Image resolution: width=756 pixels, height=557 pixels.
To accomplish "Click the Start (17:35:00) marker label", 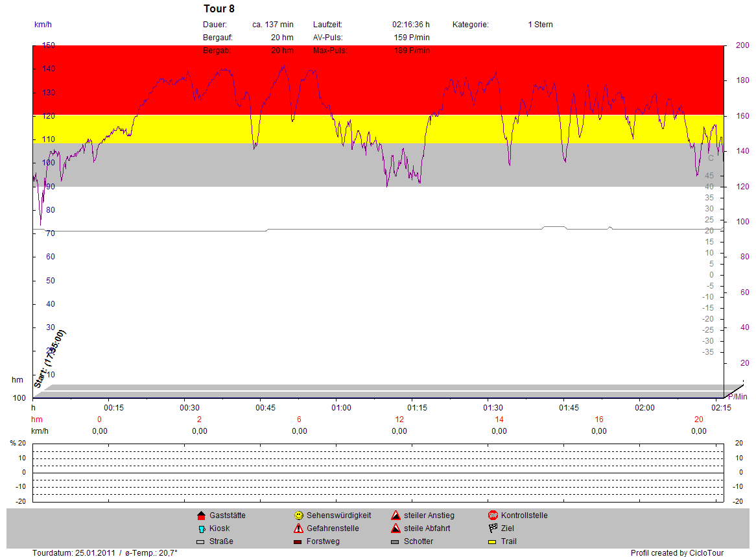I will tap(50, 359).
